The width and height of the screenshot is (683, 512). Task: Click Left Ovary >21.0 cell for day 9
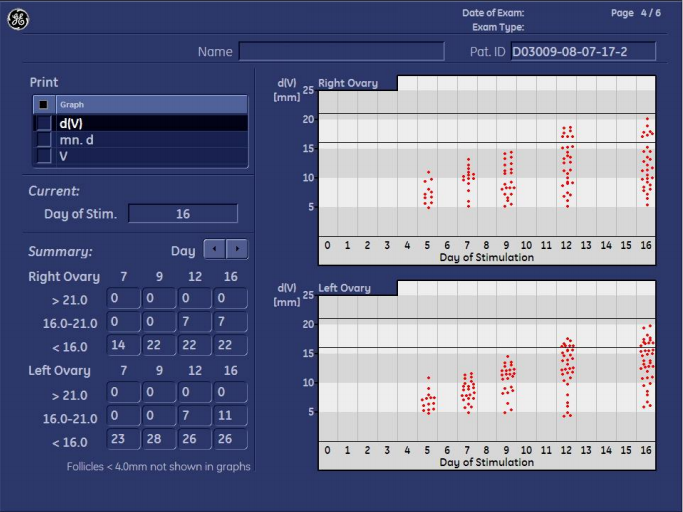tap(159, 392)
